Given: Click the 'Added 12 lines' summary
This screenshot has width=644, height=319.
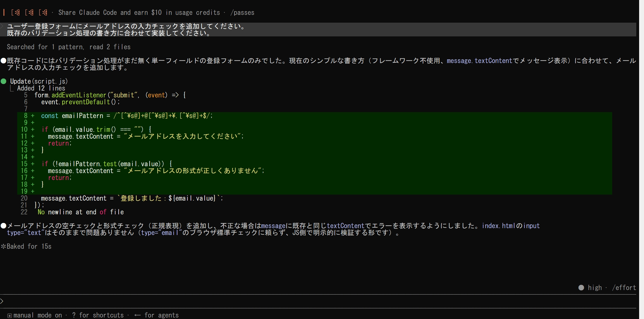Looking at the screenshot, I should (x=41, y=88).
